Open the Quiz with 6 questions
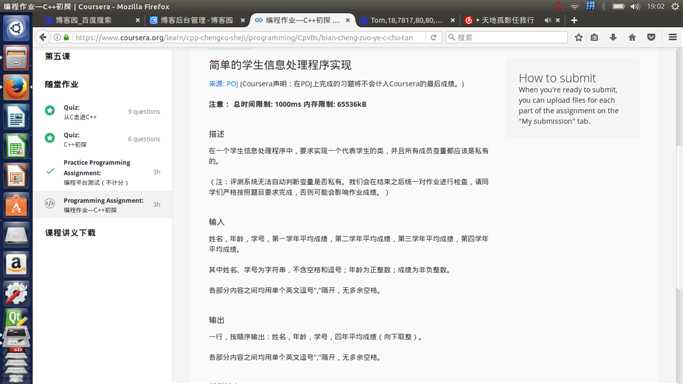 pyautogui.click(x=102, y=139)
